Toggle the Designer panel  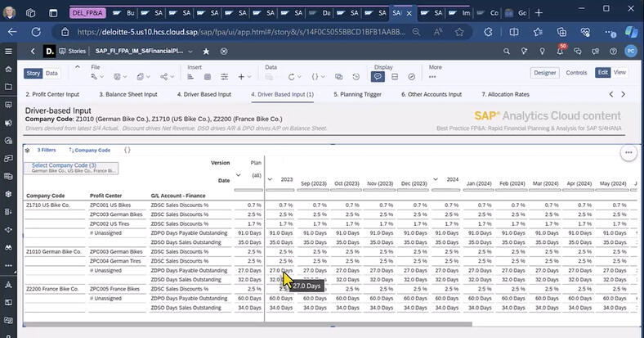544,73
